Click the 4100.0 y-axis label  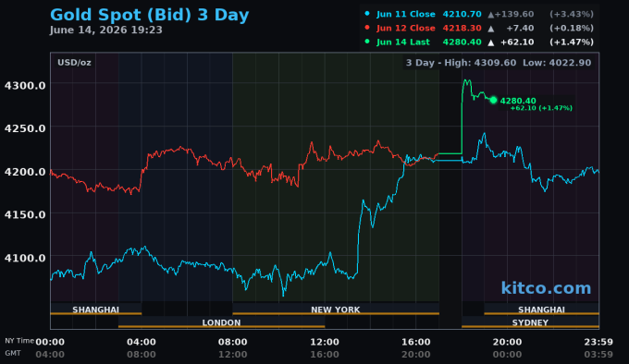pos(25,258)
